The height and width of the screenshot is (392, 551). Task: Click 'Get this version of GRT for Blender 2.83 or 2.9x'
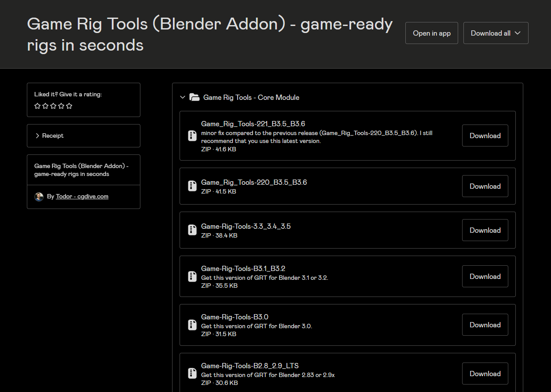[x=268, y=375]
